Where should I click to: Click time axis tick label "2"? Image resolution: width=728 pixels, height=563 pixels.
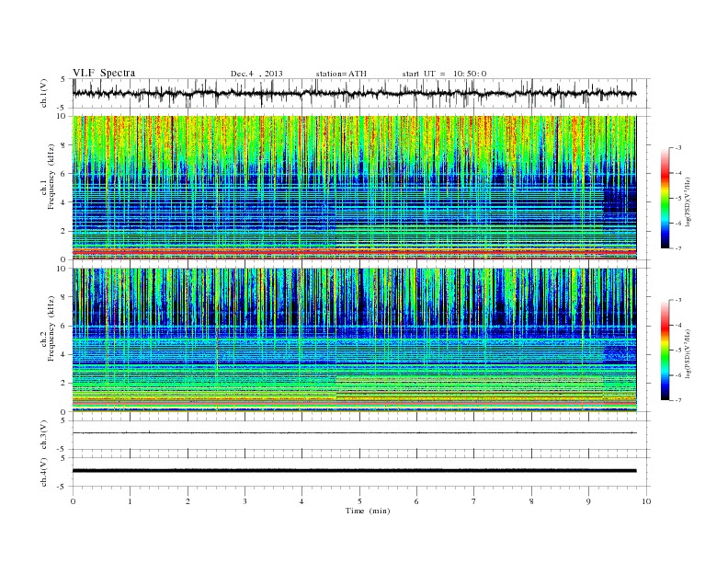click(x=188, y=501)
